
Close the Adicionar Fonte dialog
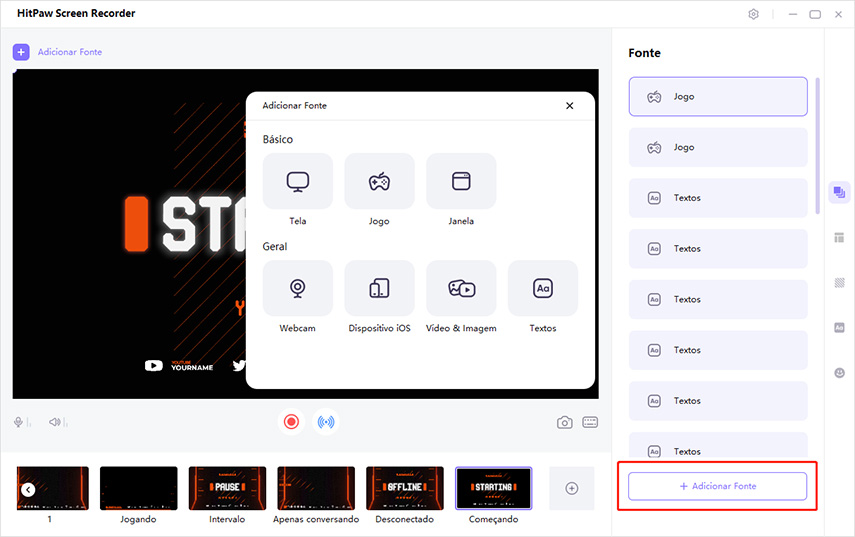point(569,105)
